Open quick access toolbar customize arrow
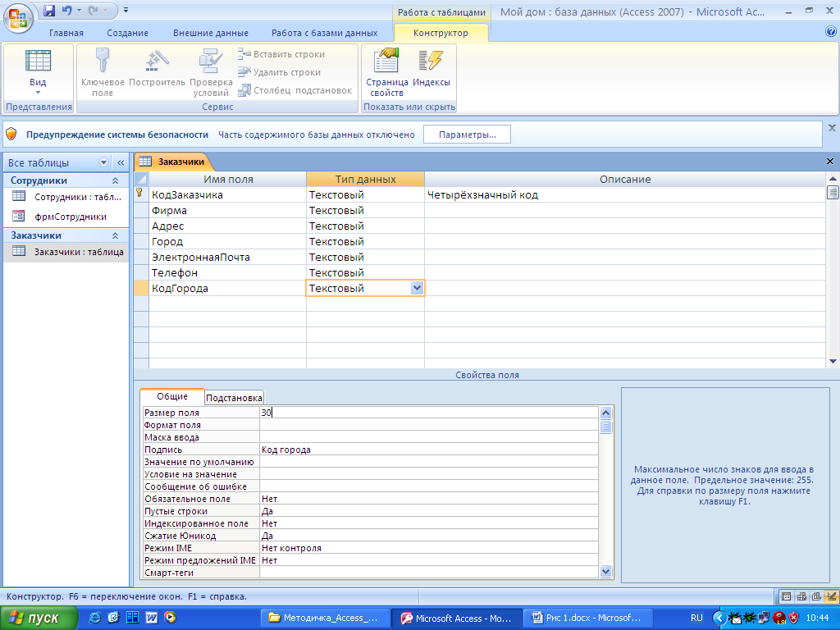The image size is (840, 630). [126, 10]
